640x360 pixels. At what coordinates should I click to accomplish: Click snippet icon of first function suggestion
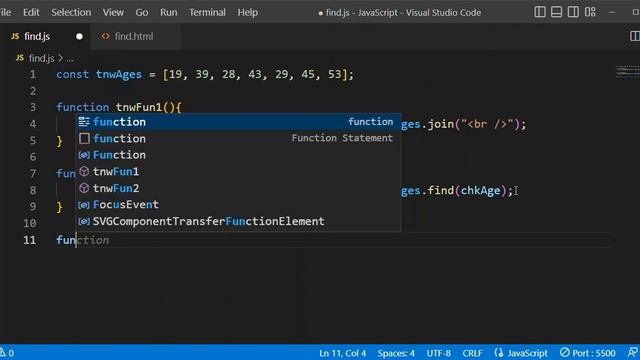(84, 122)
